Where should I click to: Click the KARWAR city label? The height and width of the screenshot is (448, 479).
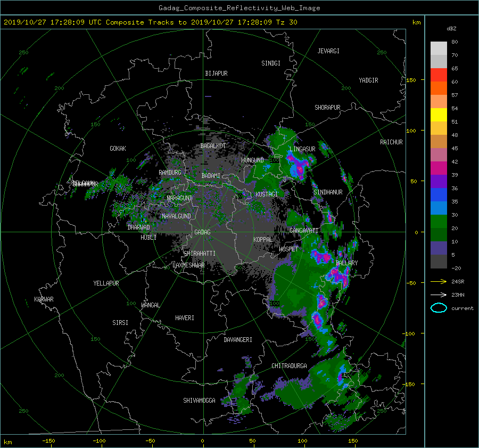pos(44,299)
